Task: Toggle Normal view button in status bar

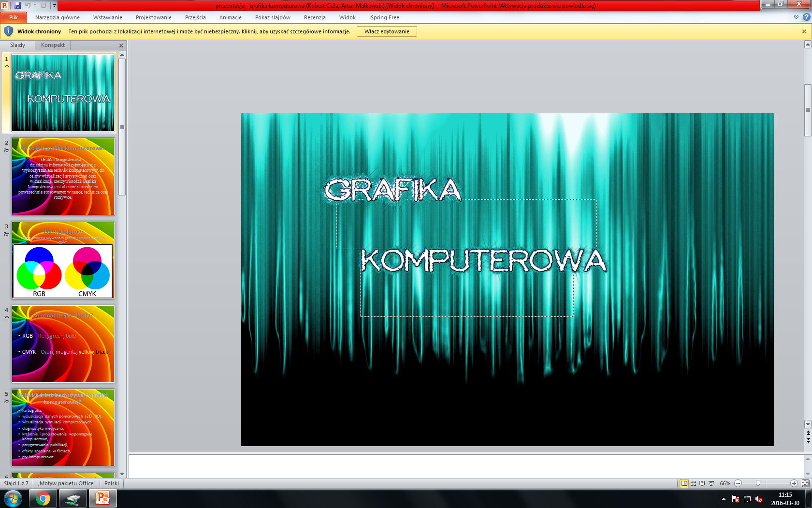Action: point(684,483)
